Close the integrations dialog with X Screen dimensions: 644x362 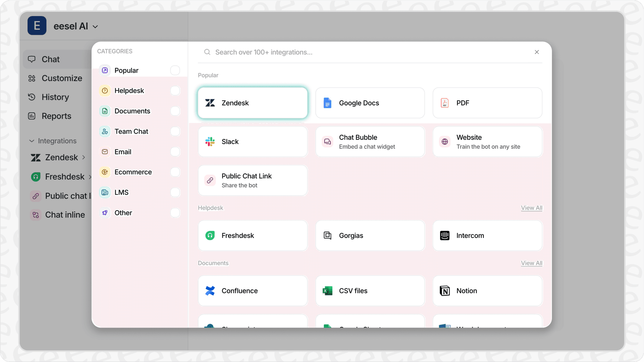tap(537, 52)
